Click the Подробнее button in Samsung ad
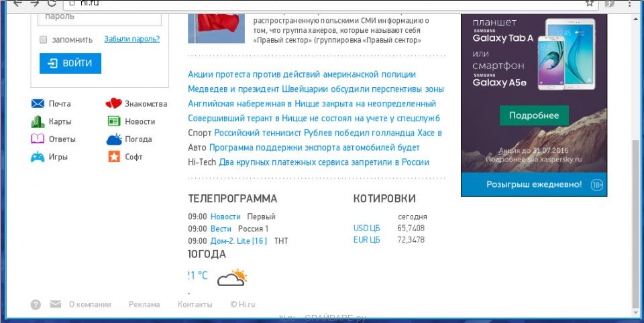The height and width of the screenshot is (323, 644). point(534,115)
